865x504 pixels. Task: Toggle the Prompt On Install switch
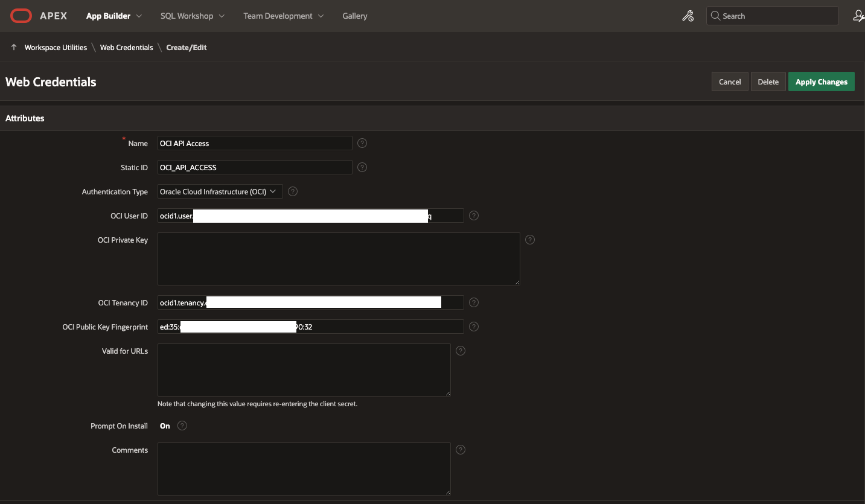click(x=165, y=426)
